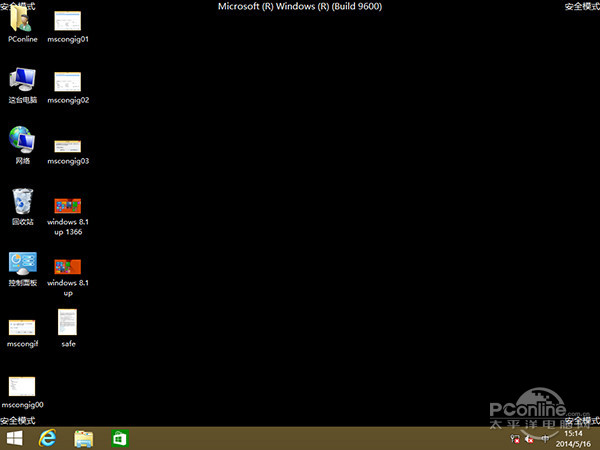The image size is (600, 450).
Task: Launch Internet Explorer from the taskbar
Action: (x=47, y=438)
